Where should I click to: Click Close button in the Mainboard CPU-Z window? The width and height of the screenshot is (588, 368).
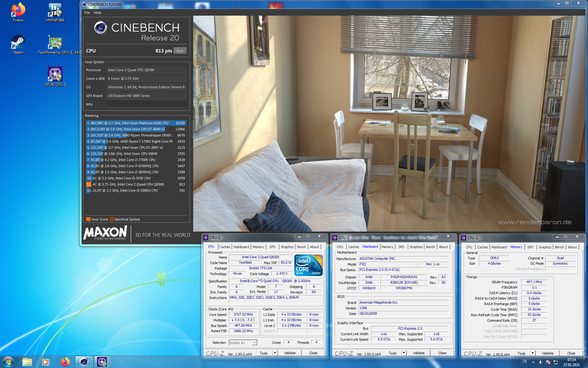pyautogui.click(x=442, y=353)
